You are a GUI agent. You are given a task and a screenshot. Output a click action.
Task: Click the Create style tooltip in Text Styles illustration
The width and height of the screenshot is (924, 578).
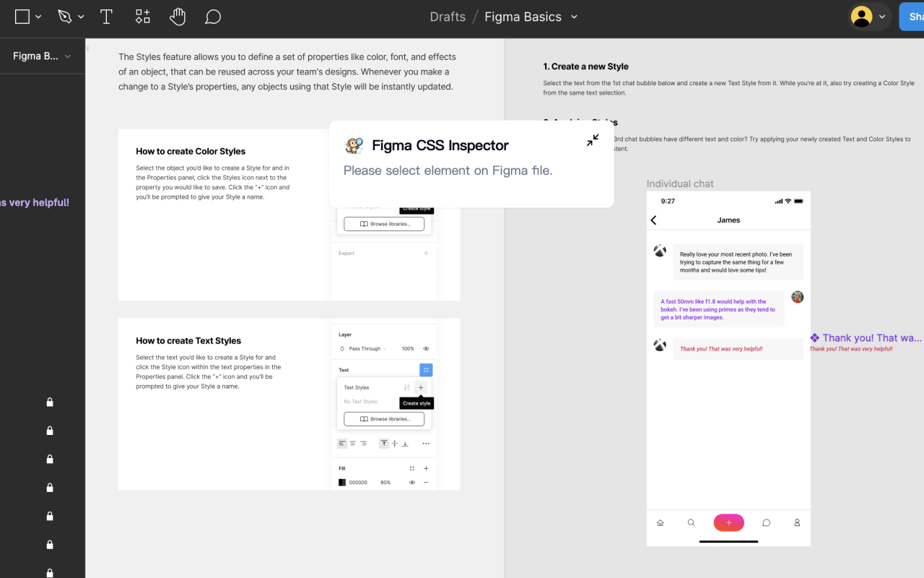tap(417, 403)
